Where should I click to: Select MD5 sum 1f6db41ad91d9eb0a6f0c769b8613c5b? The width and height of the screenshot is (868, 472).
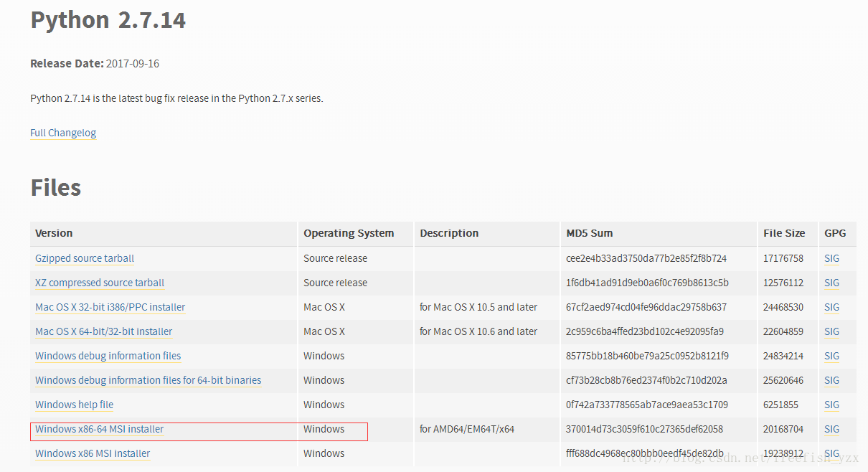[x=647, y=283]
